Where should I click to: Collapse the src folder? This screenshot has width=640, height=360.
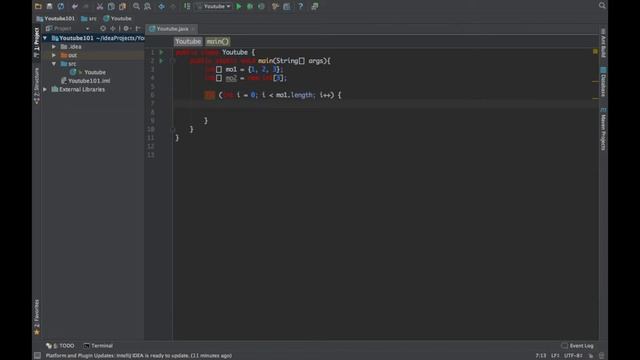(54, 64)
